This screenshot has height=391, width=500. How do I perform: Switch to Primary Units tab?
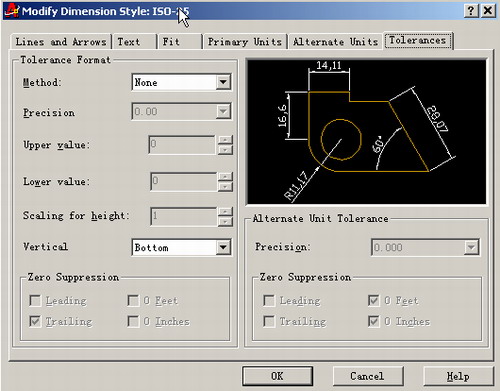pos(245,42)
